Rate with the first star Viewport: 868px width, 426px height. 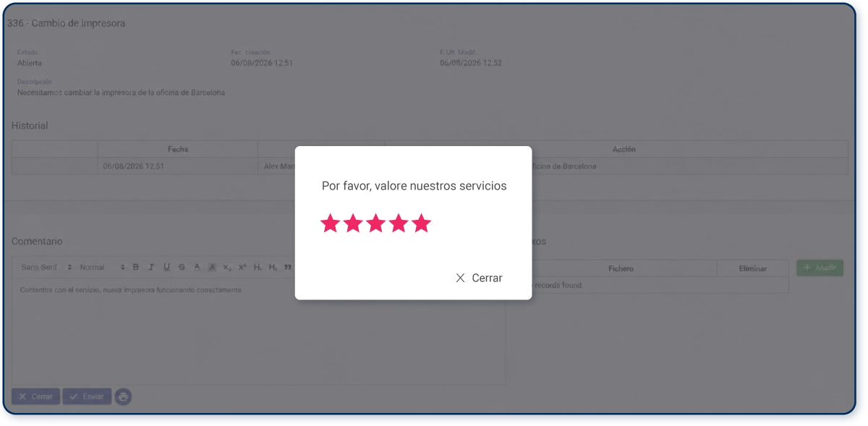(330, 223)
